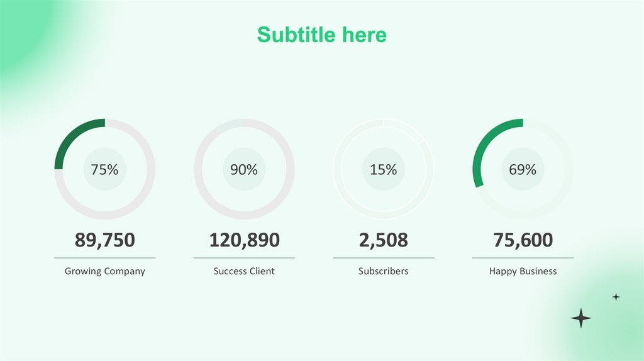Click the large four-pointed star icon

580,318
